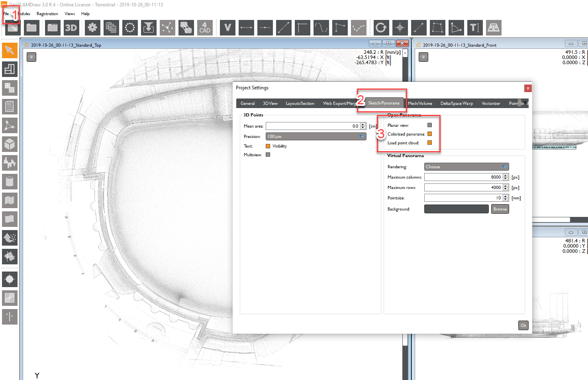Toggle the Text Visibility checkbox

tap(268, 146)
